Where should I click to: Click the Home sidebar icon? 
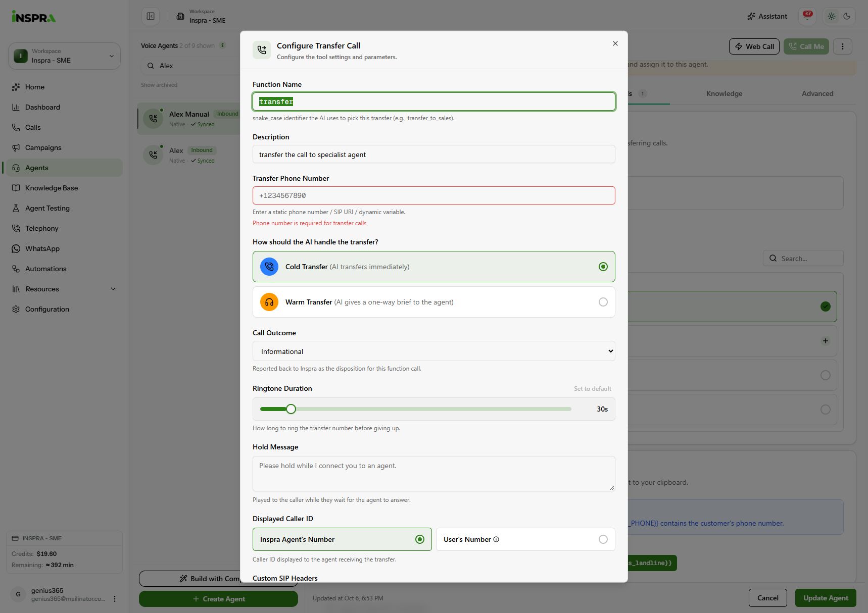tap(16, 87)
